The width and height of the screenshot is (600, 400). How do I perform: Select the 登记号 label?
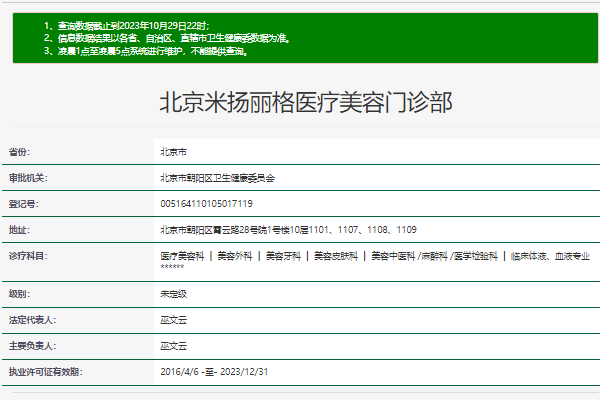24,204
